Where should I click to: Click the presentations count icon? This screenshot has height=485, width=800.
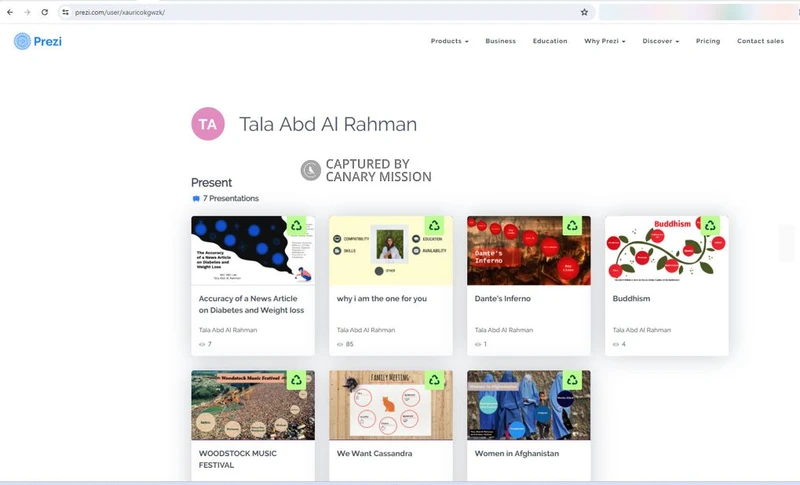tap(195, 199)
